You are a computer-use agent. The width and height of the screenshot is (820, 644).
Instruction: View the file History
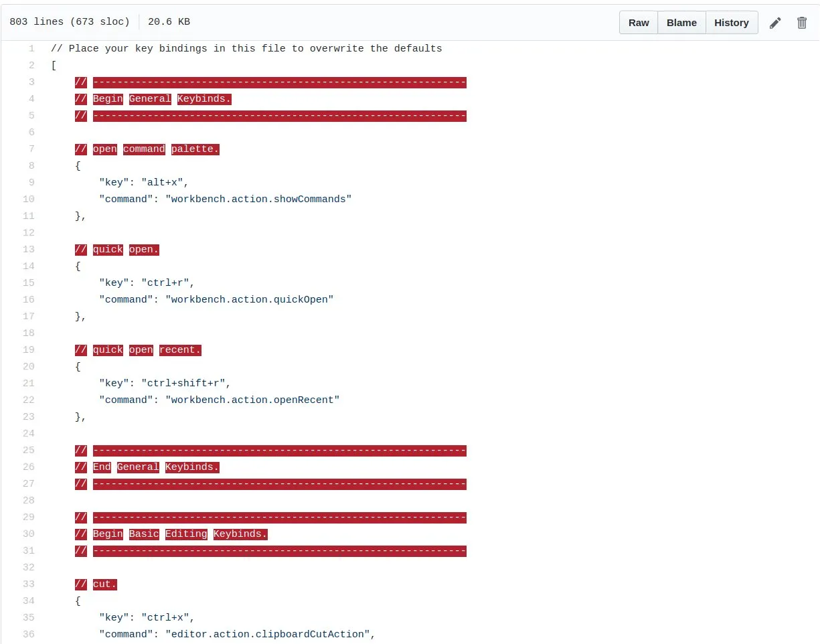(x=732, y=23)
